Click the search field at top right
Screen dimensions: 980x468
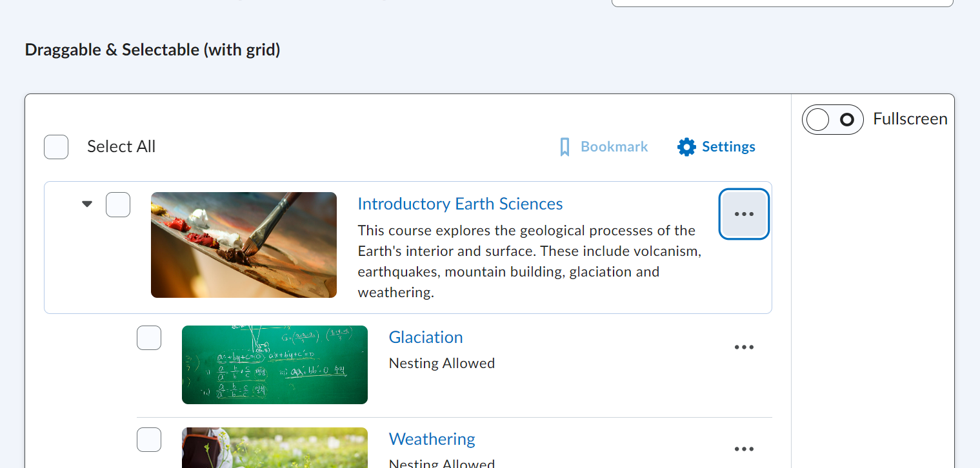coord(782,3)
